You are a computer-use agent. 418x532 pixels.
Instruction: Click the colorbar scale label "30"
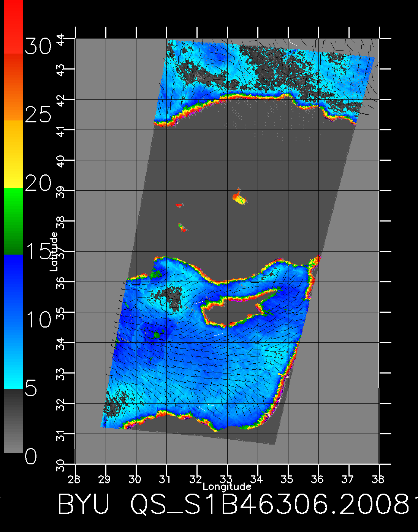tap(38, 47)
